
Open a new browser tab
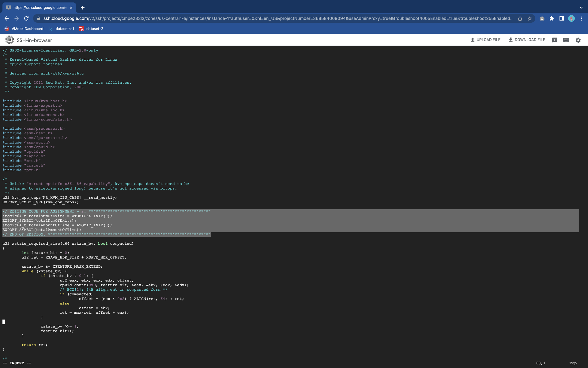pos(82,8)
